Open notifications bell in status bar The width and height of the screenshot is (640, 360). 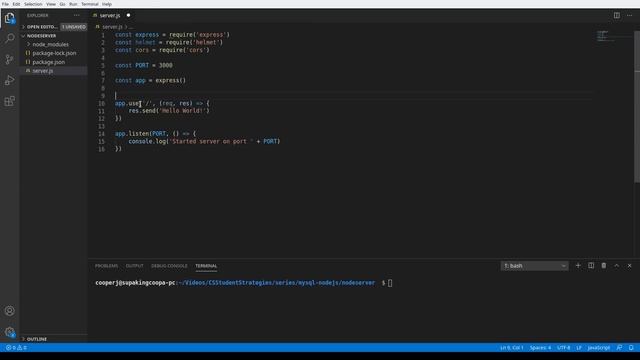point(631,348)
